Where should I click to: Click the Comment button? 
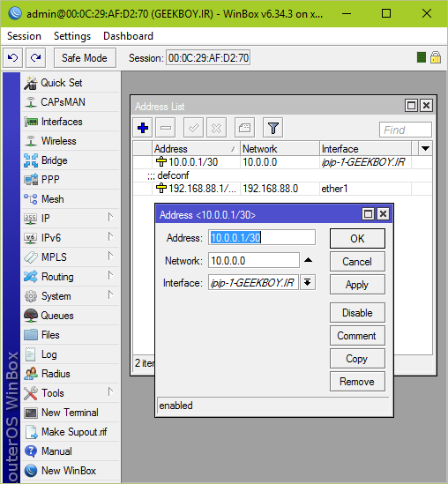pos(357,336)
